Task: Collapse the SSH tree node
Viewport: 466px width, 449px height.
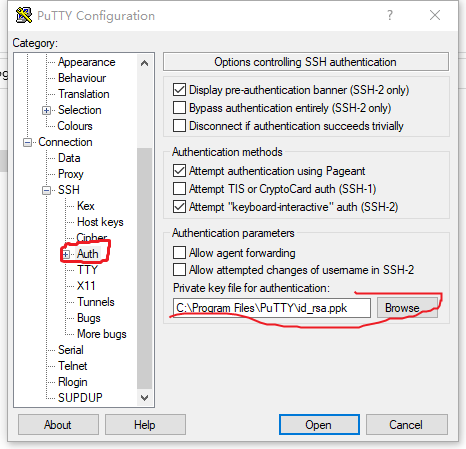Action: [x=47, y=190]
